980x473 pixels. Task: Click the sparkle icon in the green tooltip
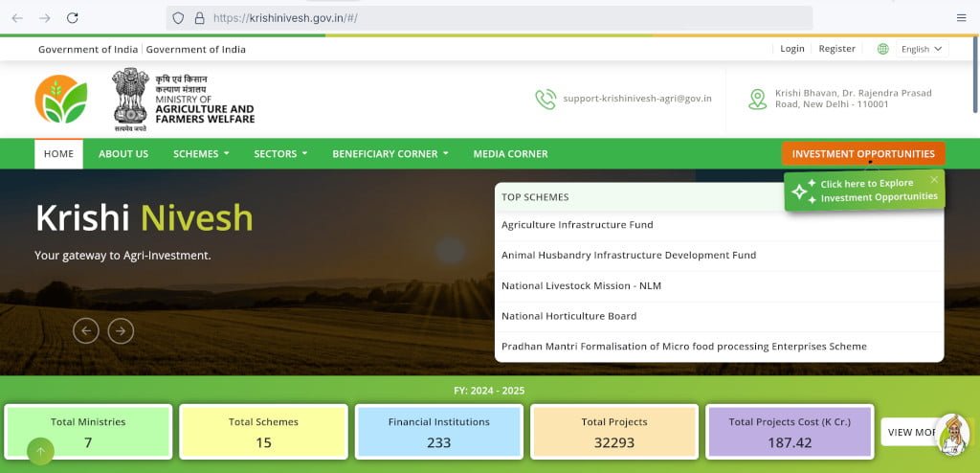coord(804,191)
